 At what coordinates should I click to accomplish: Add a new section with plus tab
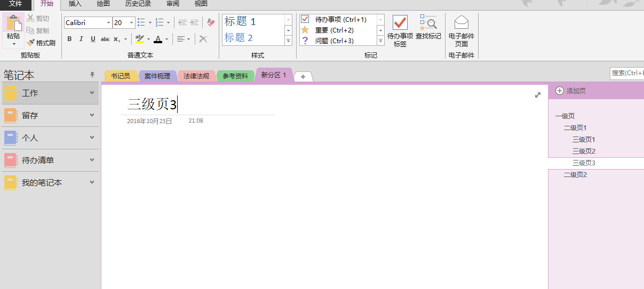click(303, 77)
